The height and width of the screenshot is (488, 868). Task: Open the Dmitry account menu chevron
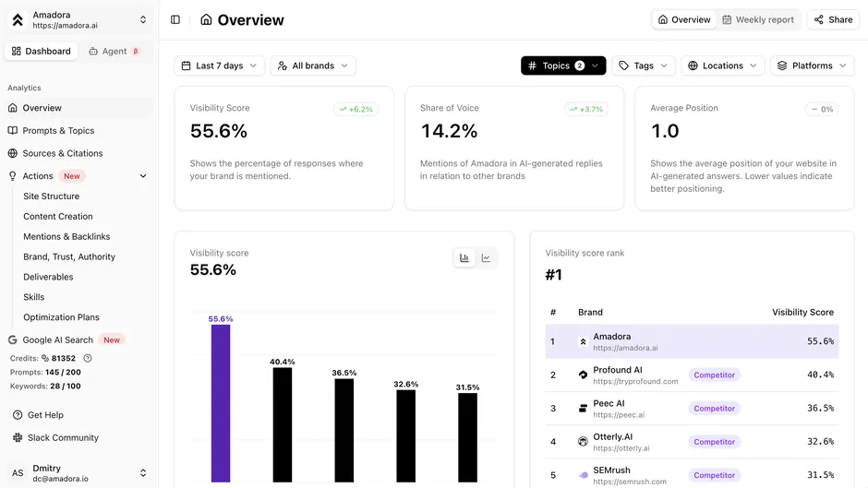(x=143, y=473)
